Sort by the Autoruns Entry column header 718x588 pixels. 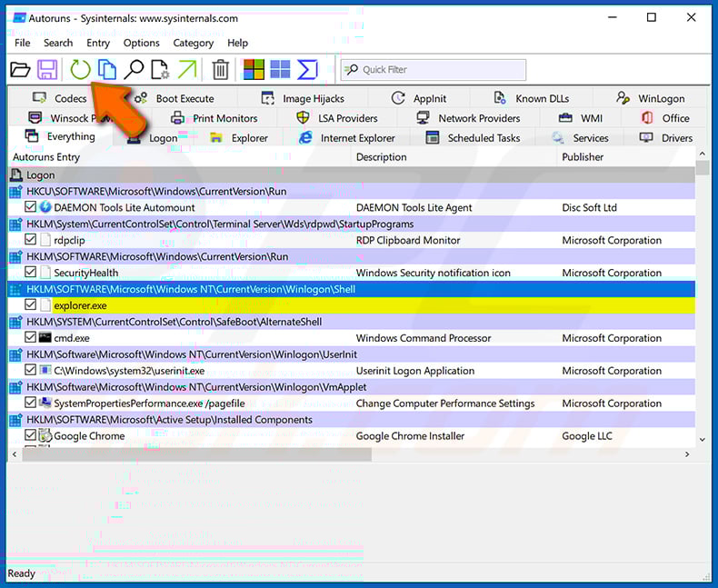click(180, 157)
